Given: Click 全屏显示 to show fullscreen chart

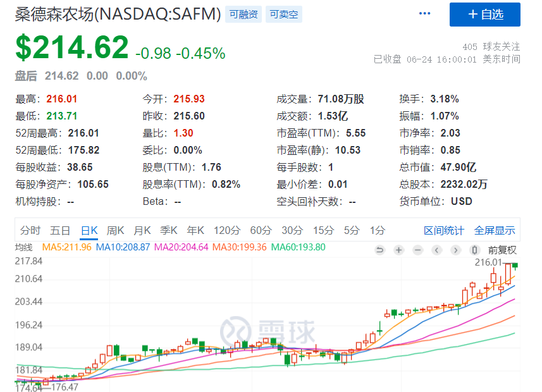Looking at the screenshot, I should [x=495, y=230].
